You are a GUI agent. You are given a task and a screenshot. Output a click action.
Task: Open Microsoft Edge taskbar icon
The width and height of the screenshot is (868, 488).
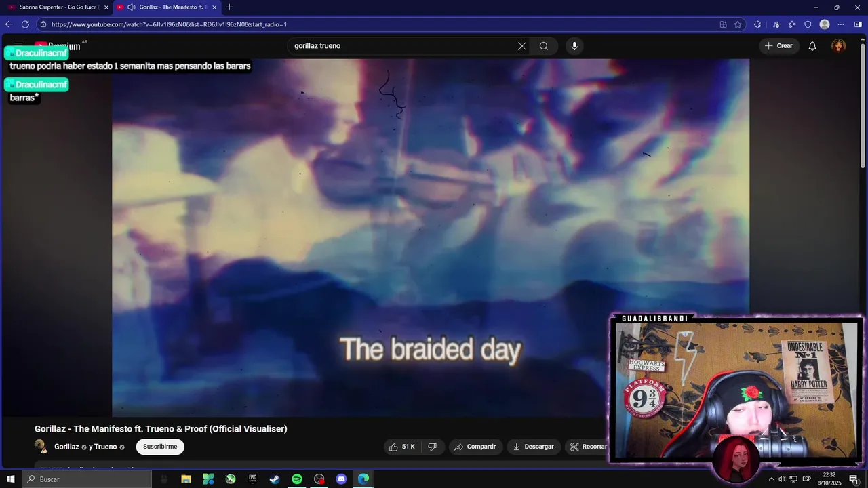(x=363, y=479)
